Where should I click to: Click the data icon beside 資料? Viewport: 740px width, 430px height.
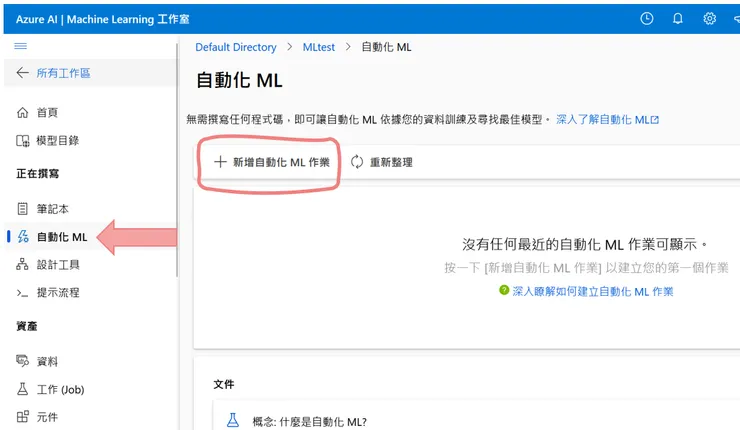pyautogui.click(x=22, y=361)
